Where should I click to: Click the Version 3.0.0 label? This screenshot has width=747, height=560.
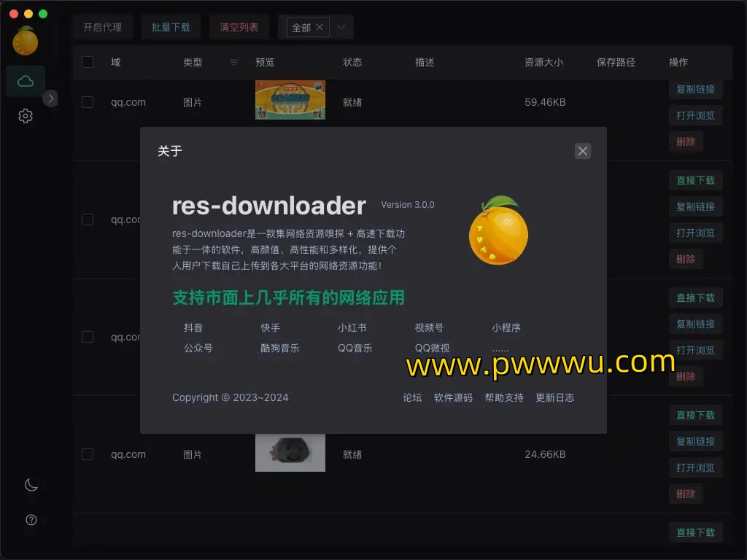coord(408,205)
